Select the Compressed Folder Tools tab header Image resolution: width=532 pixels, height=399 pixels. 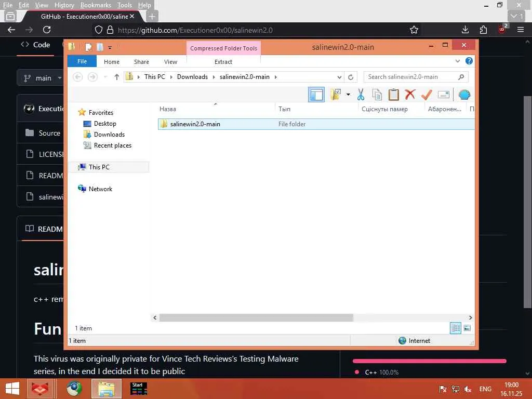[x=223, y=48]
